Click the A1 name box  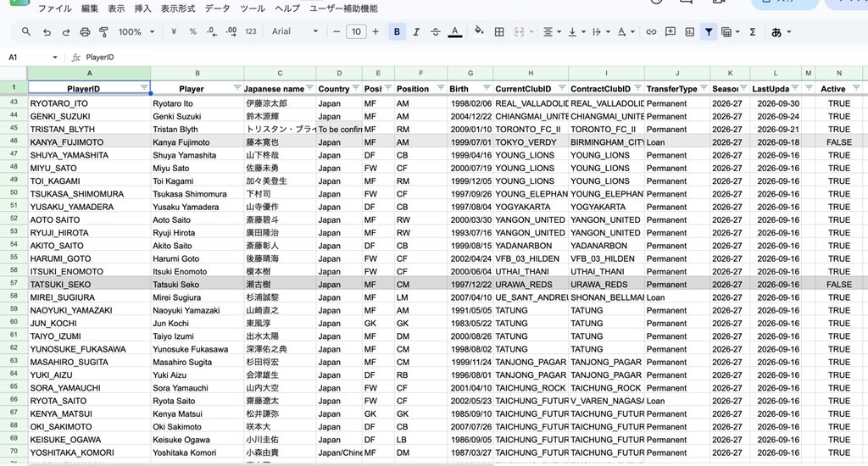(x=31, y=58)
